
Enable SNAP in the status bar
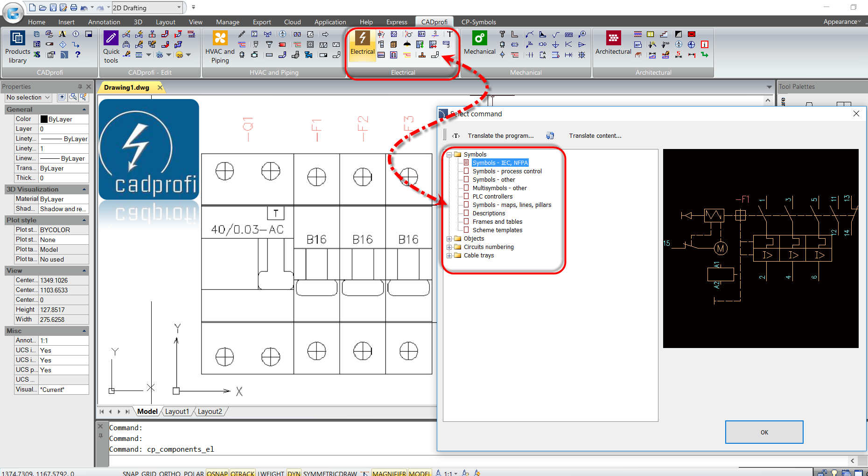tap(131, 473)
